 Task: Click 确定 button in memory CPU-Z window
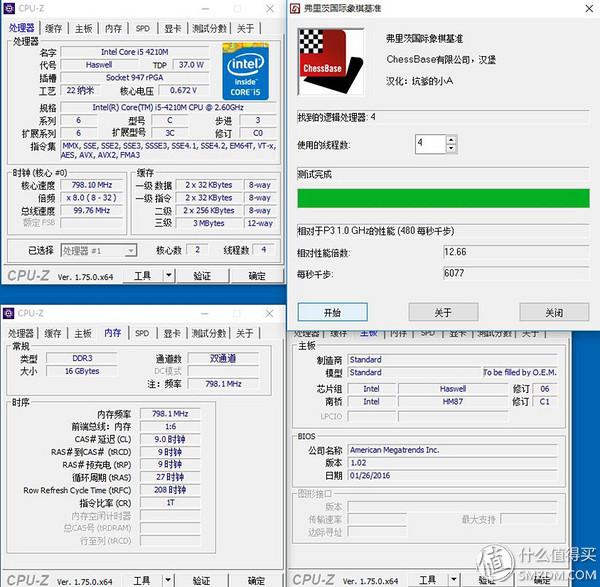coord(256,580)
